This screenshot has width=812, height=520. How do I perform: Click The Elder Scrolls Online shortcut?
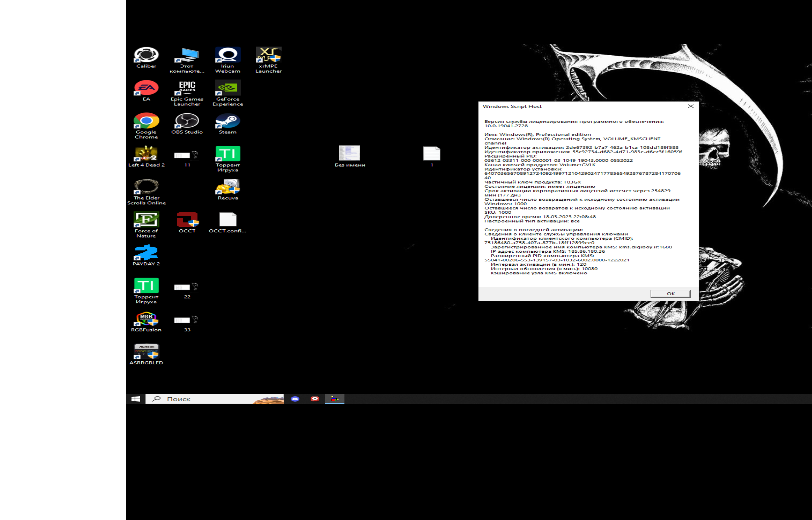146,192
